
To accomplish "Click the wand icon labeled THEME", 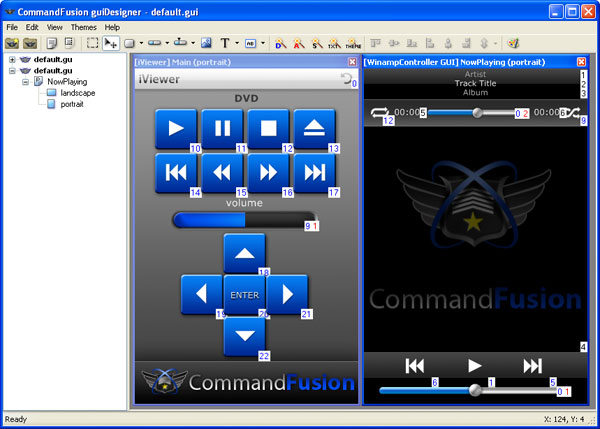I will pos(353,43).
